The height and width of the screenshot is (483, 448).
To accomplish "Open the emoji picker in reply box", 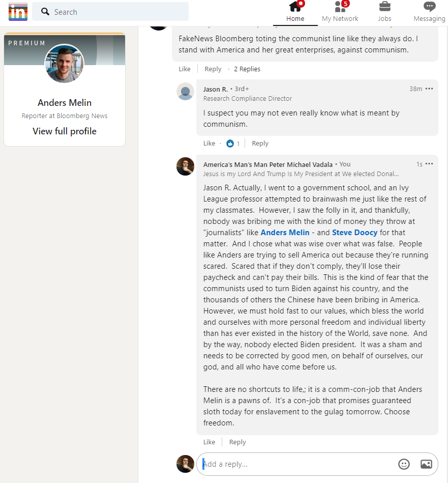I will [x=404, y=464].
